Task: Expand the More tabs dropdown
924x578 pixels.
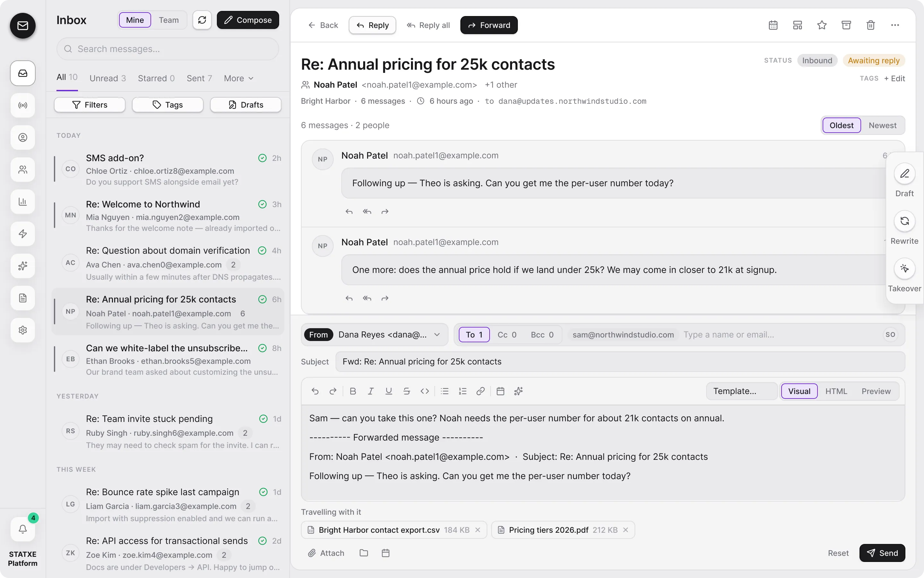Action: coord(239,78)
